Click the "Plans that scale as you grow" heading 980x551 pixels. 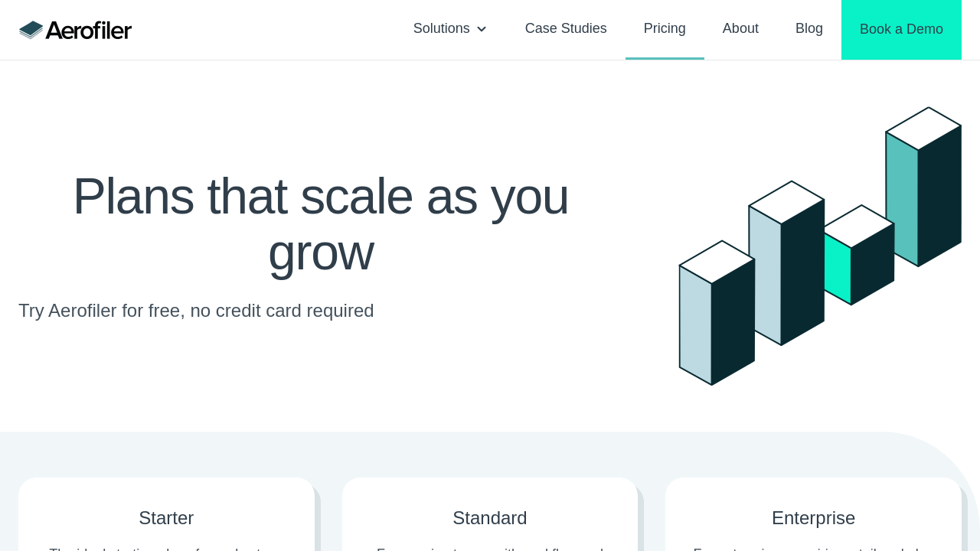[321, 223]
